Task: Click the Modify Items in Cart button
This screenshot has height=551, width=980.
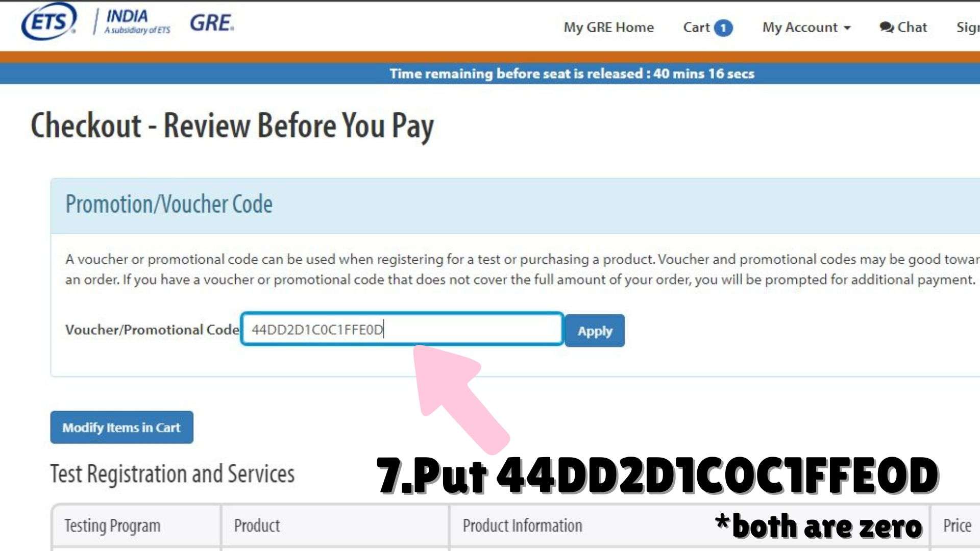Action: (122, 427)
